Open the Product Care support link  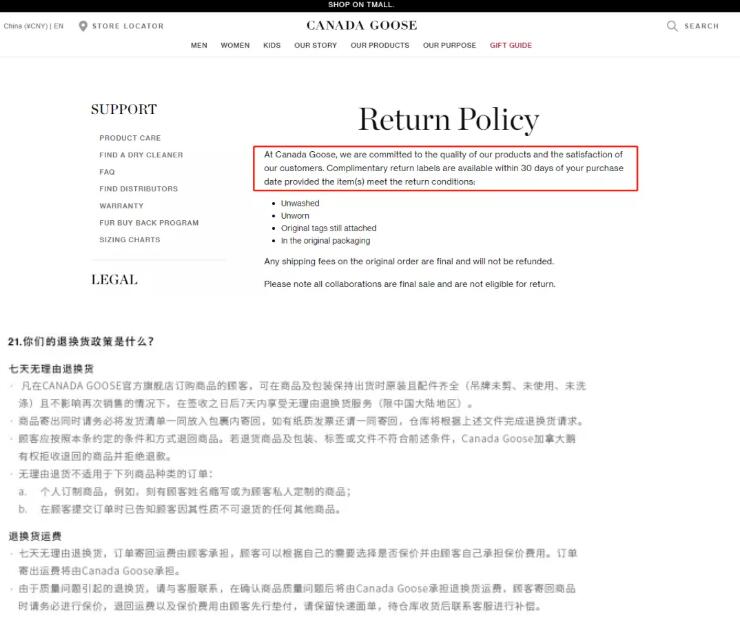pyautogui.click(x=130, y=138)
